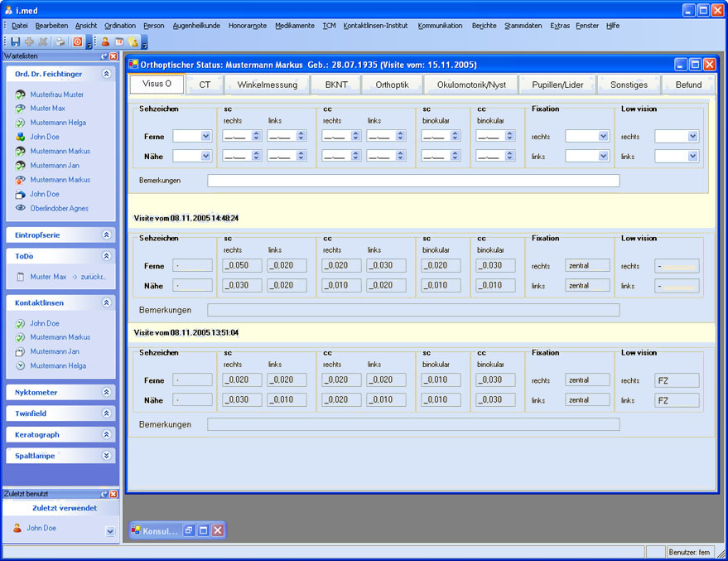Click the printer icon in the toolbar
Image resolution: width=728 pixels, height=561 pixels.
tap(60, 41)
